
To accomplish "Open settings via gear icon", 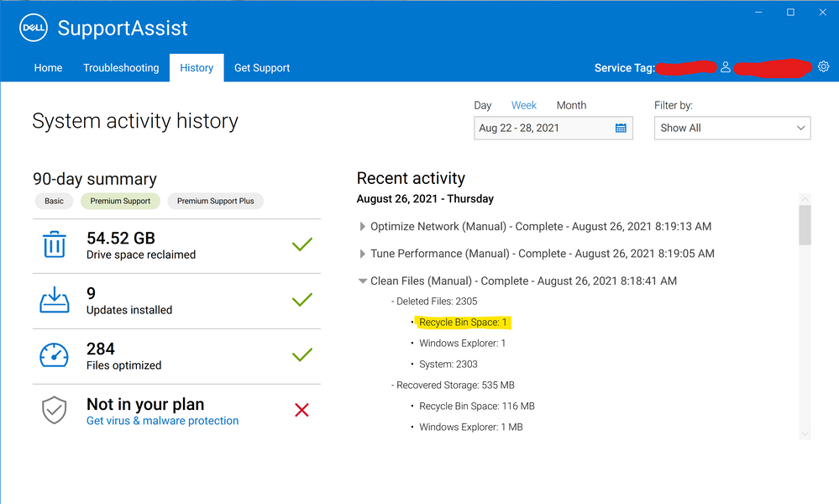I will (824, 66).
